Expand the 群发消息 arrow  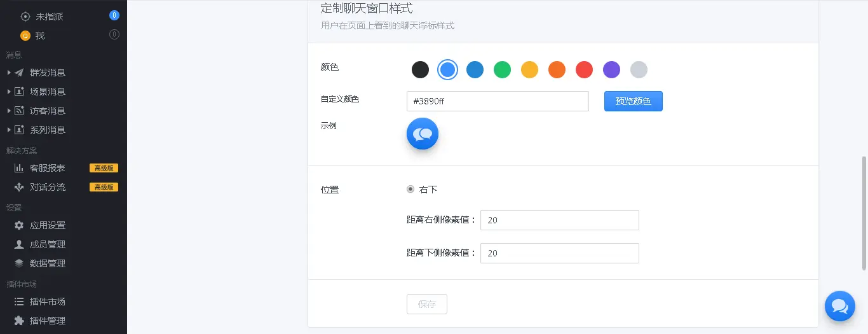click(x=9, y=73)
